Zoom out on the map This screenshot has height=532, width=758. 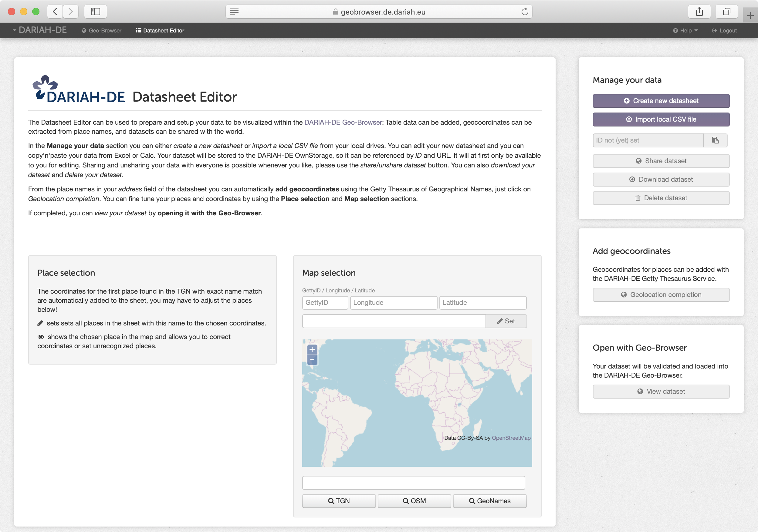click(x=312, y=360)
